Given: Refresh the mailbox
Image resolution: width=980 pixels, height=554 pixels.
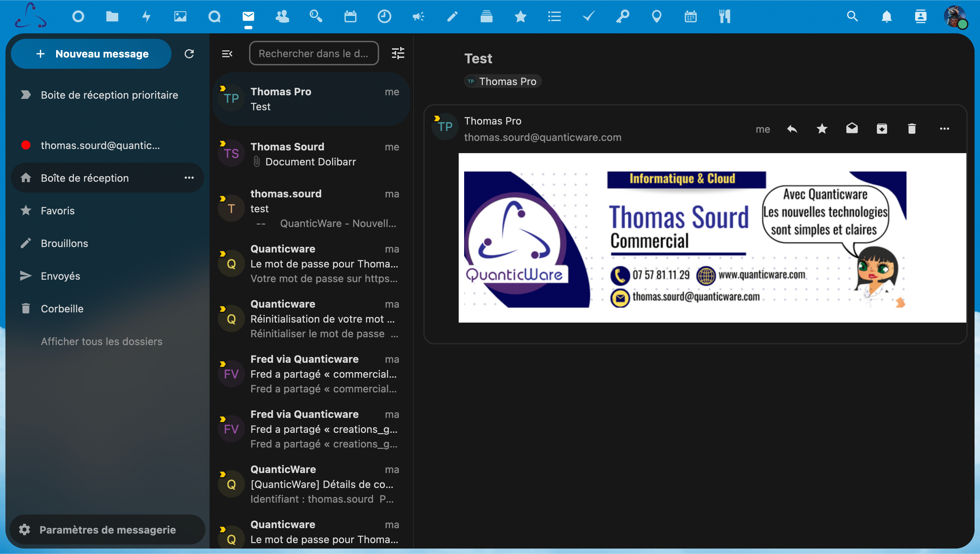Looking at the screenshot, I should [189, 54].
